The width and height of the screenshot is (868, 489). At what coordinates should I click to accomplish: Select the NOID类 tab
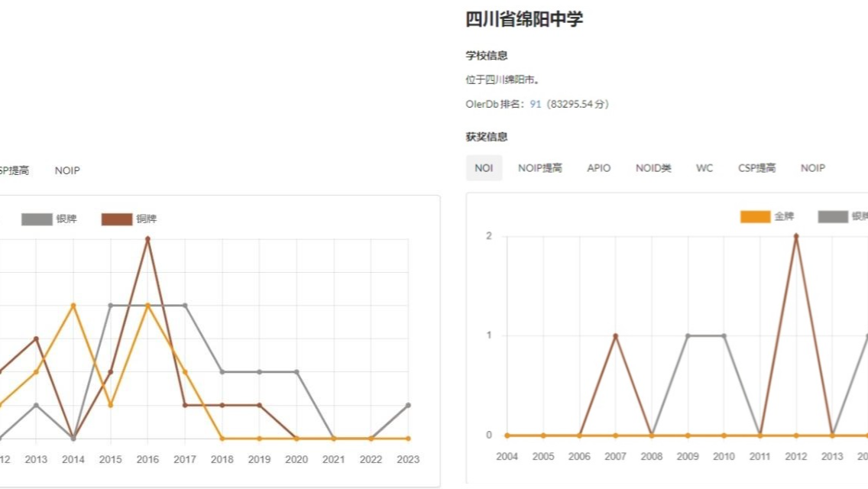click(653, 168)
